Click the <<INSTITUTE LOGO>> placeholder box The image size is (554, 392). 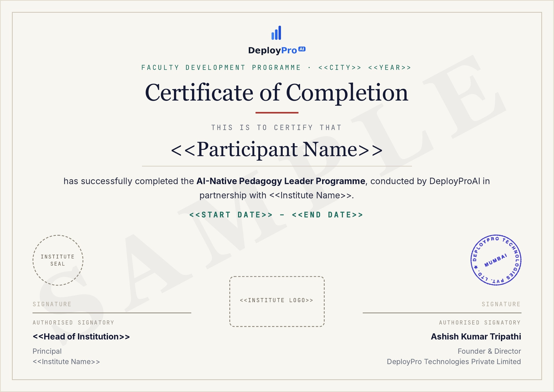click(x=277, y=301)
